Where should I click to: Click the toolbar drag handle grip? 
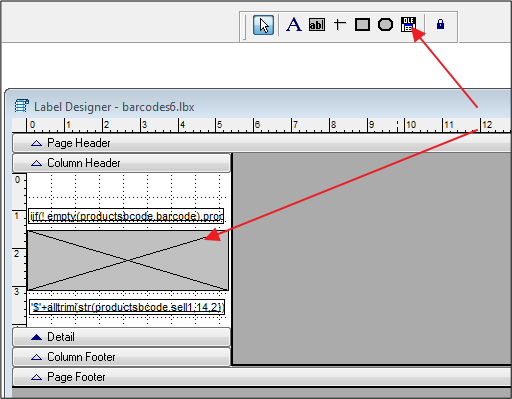(245, 26)
